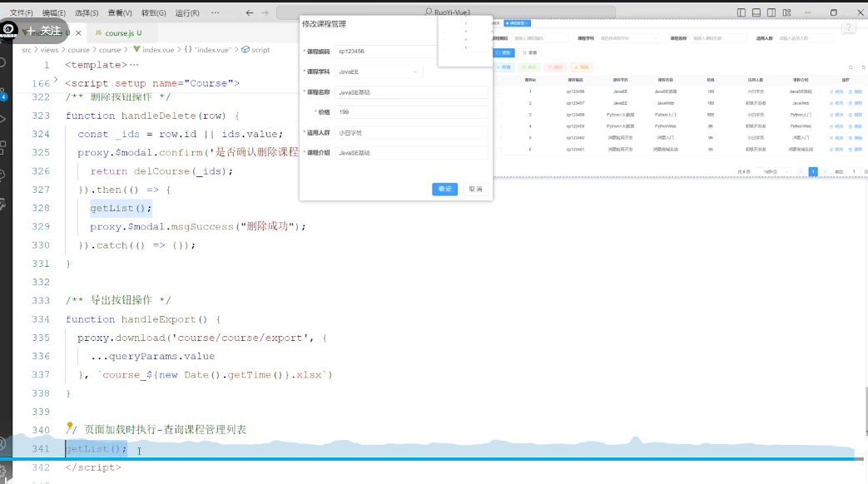Open the 课程学科 filter dropdown on page
Viewport: 868px width, 484px height.
coord(629,38)
